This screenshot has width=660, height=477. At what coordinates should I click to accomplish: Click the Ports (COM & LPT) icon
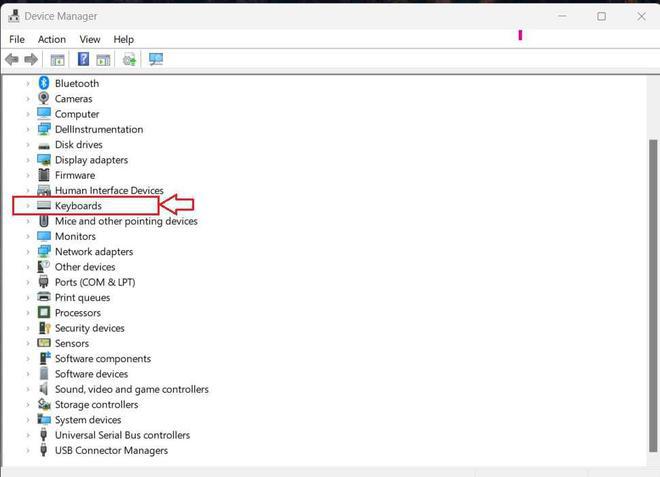click(43, 282)
